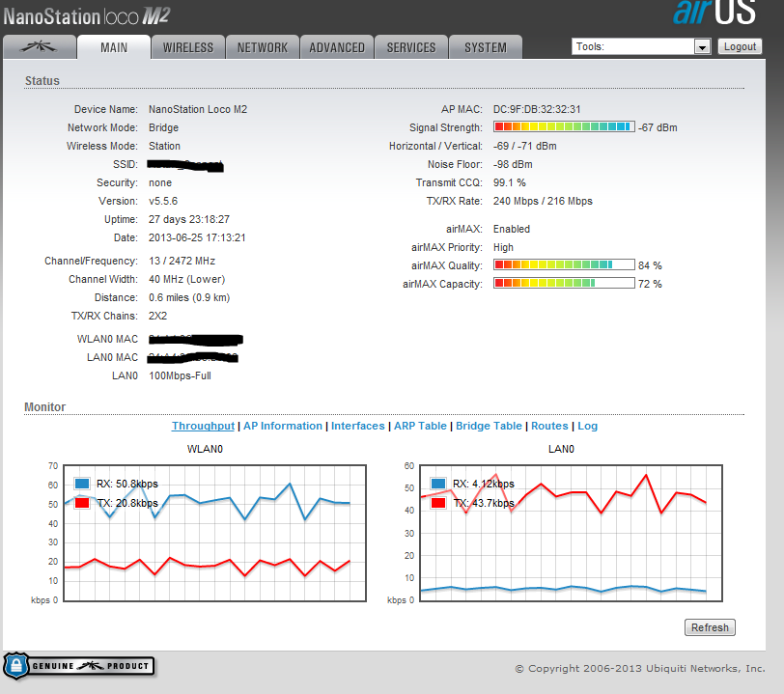The width and height of the screenshot is (784, 694).
Task: Go to the ADVANCED tab
Action: [x=337, y=47]
